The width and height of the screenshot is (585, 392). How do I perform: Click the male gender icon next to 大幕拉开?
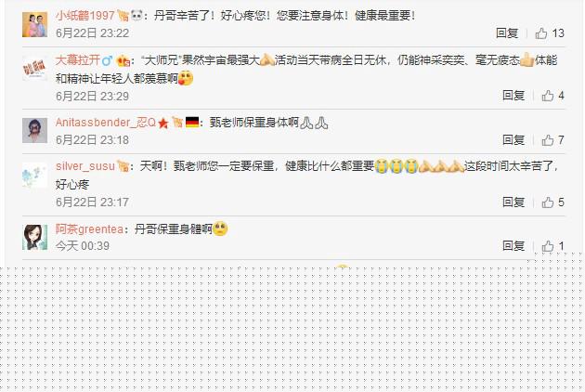[107, 60]
